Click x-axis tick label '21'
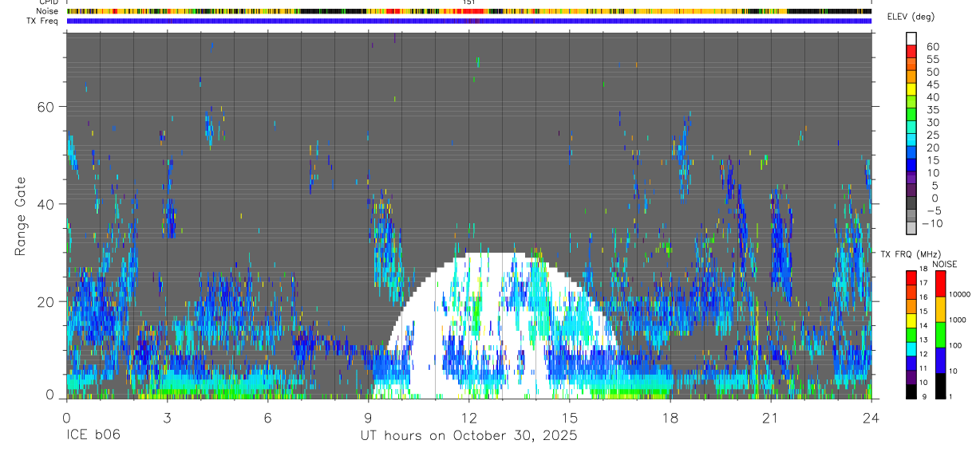Viewport: 980px width, 452px height. (771, 418)
